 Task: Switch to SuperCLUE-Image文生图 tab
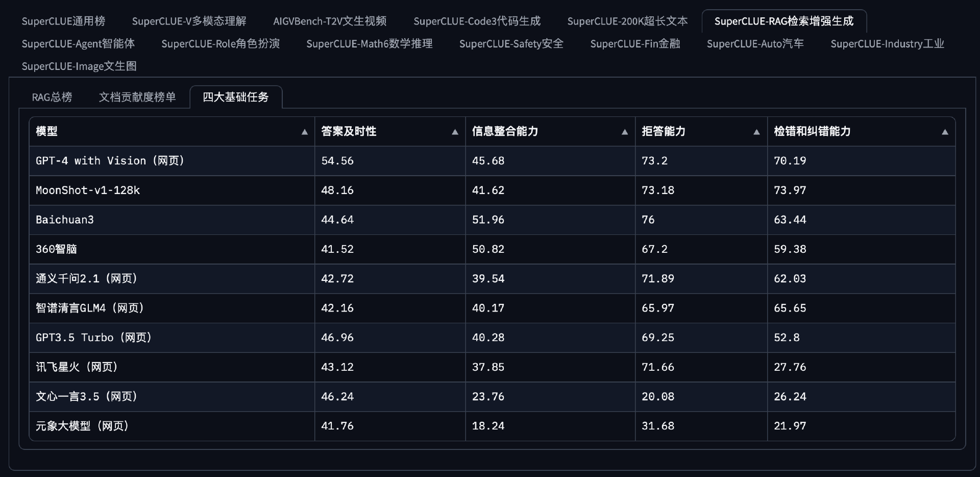tap(79, 66)
